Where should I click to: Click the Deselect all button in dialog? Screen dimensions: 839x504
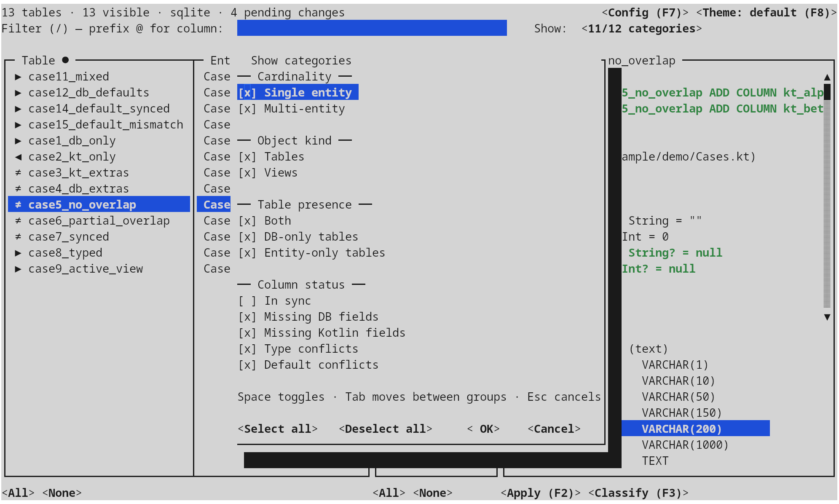click(386, 429)
